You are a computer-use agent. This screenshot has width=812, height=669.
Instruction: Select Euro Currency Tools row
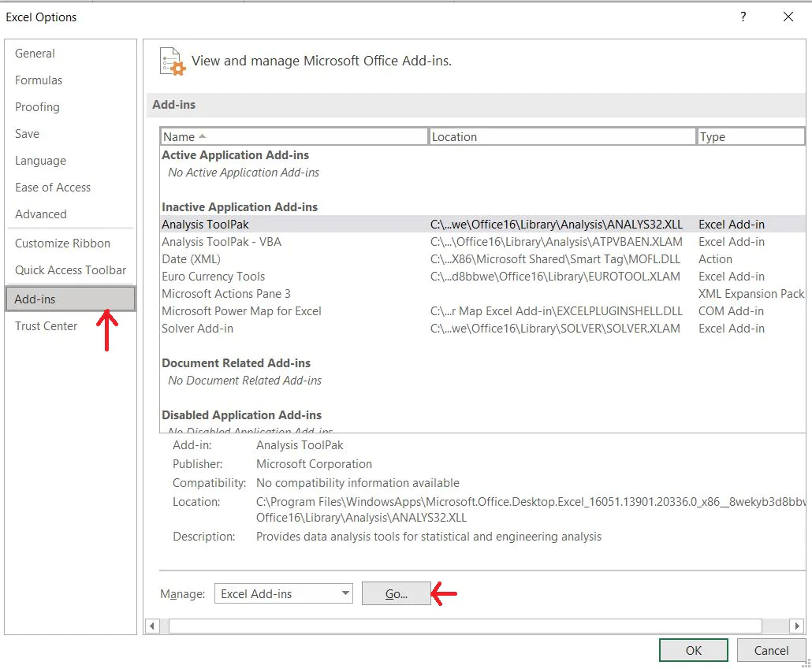[482, 277]
